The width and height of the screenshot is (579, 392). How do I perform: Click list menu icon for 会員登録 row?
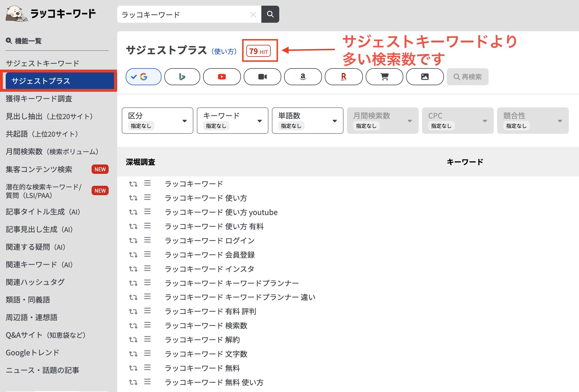pos(147,254)
